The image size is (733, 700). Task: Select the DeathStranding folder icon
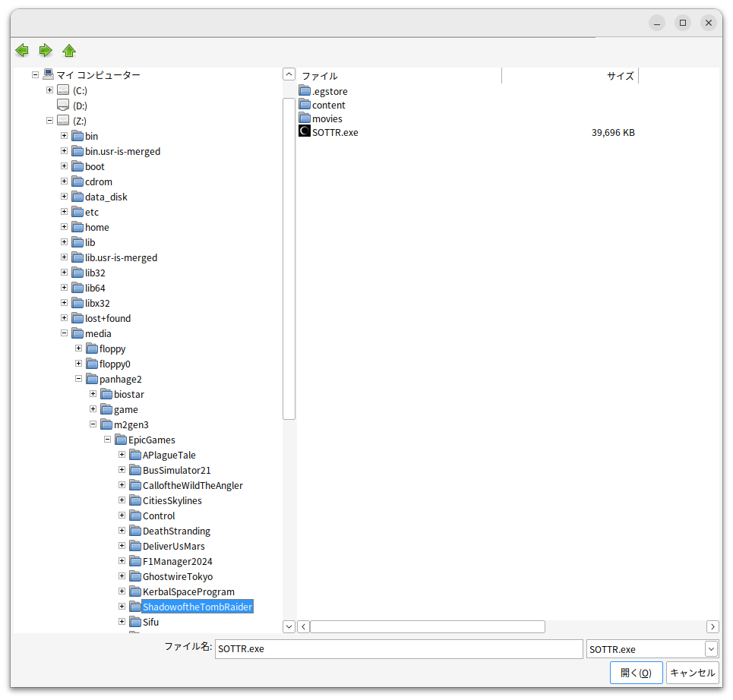pyautogui.click(x=135, y=531)
